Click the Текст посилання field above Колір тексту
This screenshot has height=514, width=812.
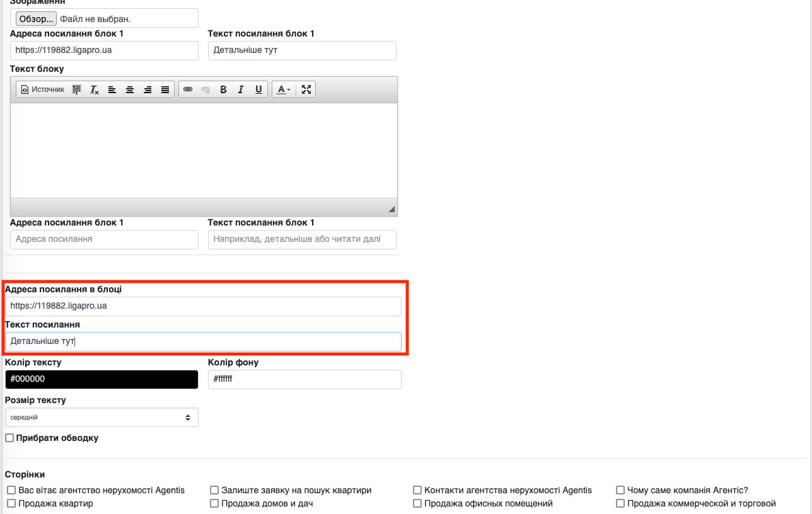(x=203, y=341)
